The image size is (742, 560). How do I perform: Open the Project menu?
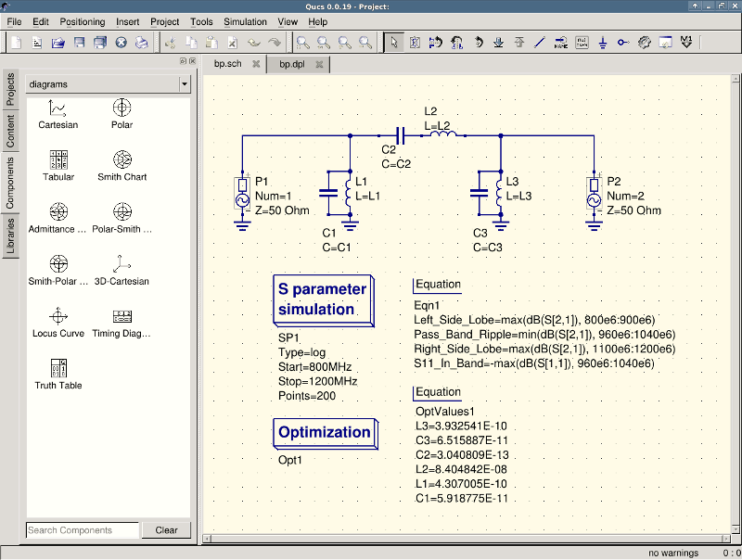[165, 21]
